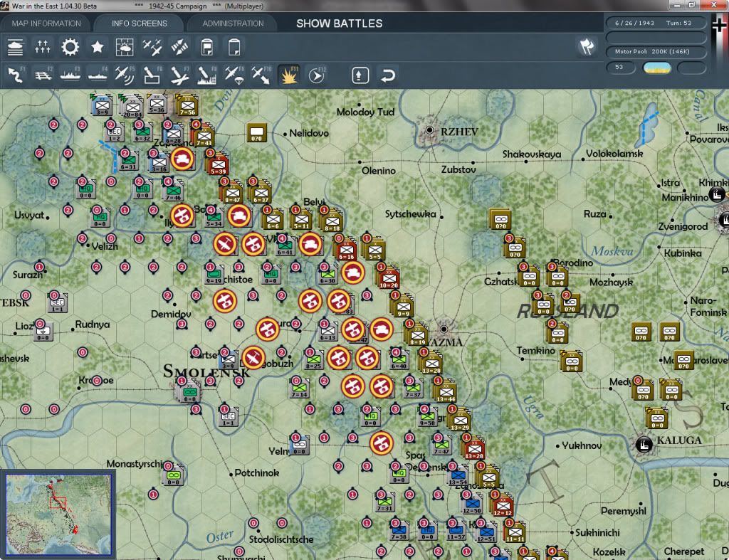Select the 20=84 unit counter
Image resolution: width=729 pixels, height=560 pixels.
(132, 107)
